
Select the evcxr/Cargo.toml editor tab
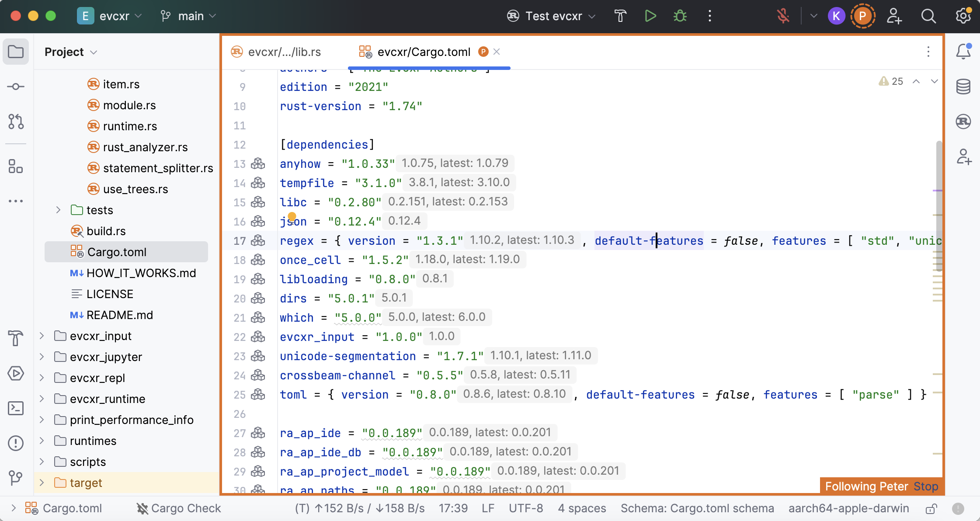tap(423, 52)
